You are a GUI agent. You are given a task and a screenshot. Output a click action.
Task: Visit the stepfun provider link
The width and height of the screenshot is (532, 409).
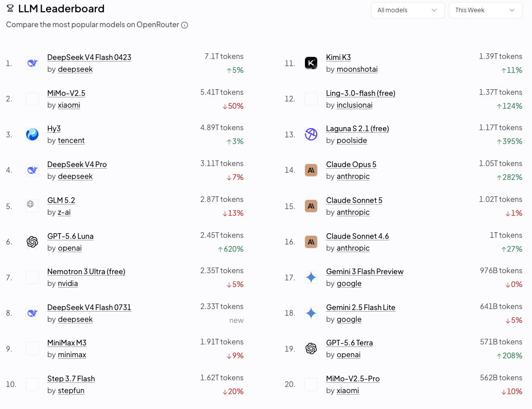[71, 391]
